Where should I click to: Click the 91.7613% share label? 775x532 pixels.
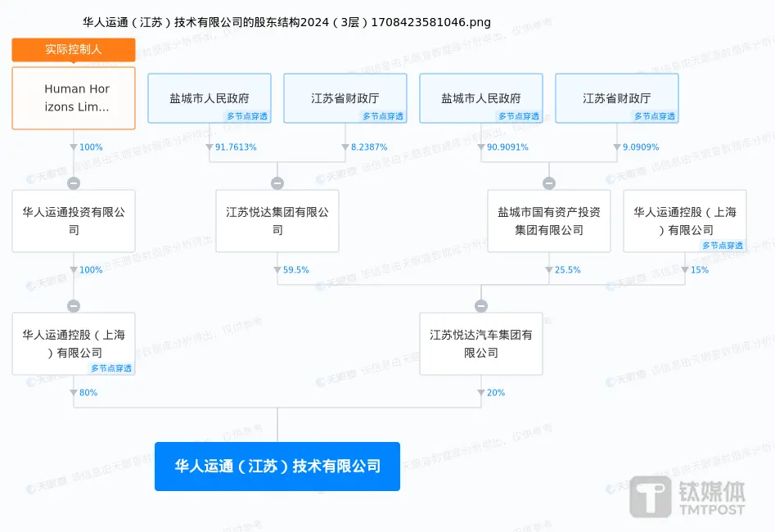[x=236, y=147]
